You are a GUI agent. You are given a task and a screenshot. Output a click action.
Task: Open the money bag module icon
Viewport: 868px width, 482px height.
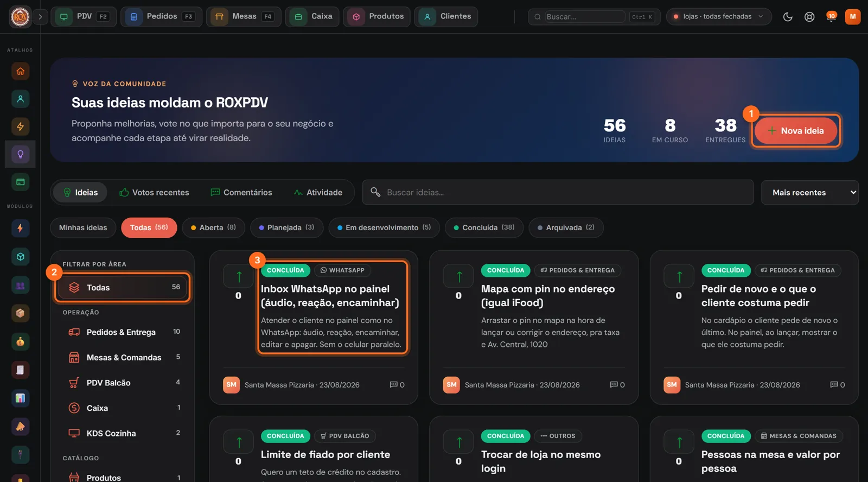(x=20, y=341)
